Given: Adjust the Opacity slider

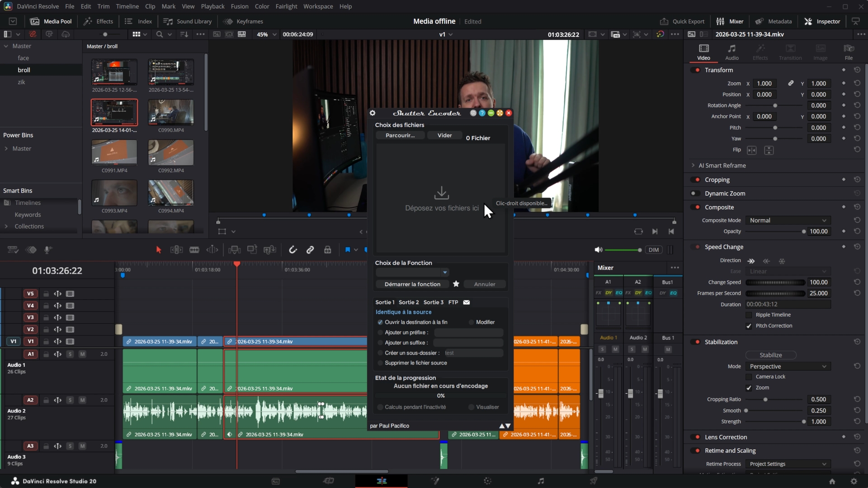Looking at the screenshot, I should 775,231.
